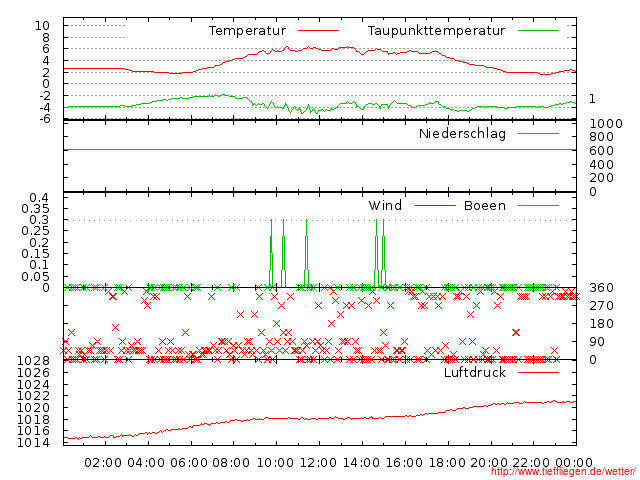
Task: Click the 0.15 wind axis value
Action: [x=36, y=254]
